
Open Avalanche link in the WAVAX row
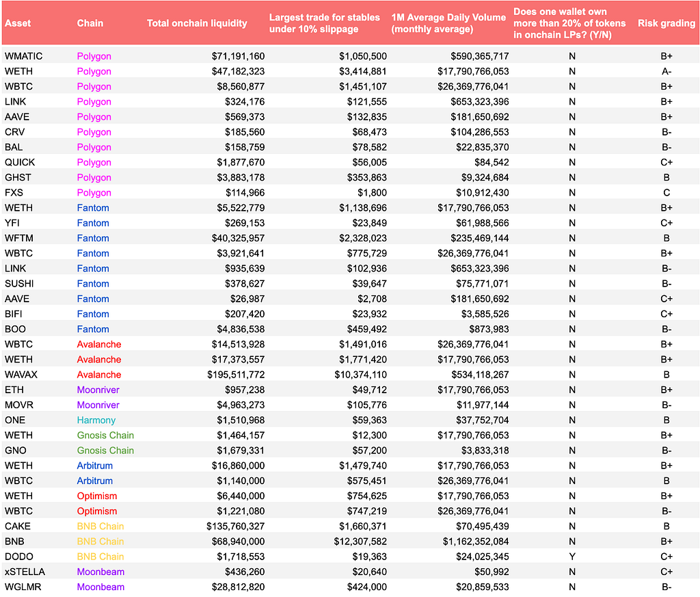[x=98, y=375]
